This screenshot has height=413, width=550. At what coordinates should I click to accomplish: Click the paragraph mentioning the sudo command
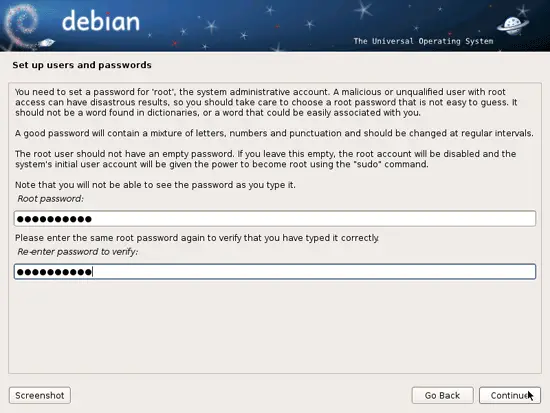(266, 159)
